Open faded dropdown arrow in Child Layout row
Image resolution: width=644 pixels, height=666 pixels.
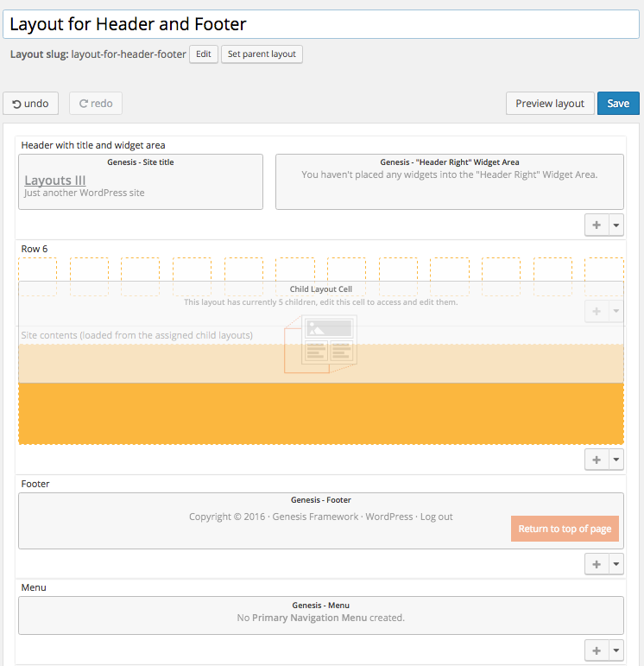(x=616, y=311)
